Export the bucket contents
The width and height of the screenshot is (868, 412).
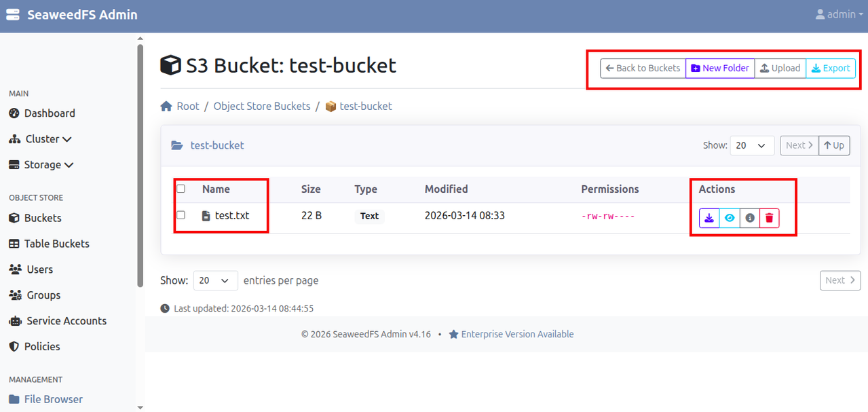pyautogui.click(x=831, y=68)
